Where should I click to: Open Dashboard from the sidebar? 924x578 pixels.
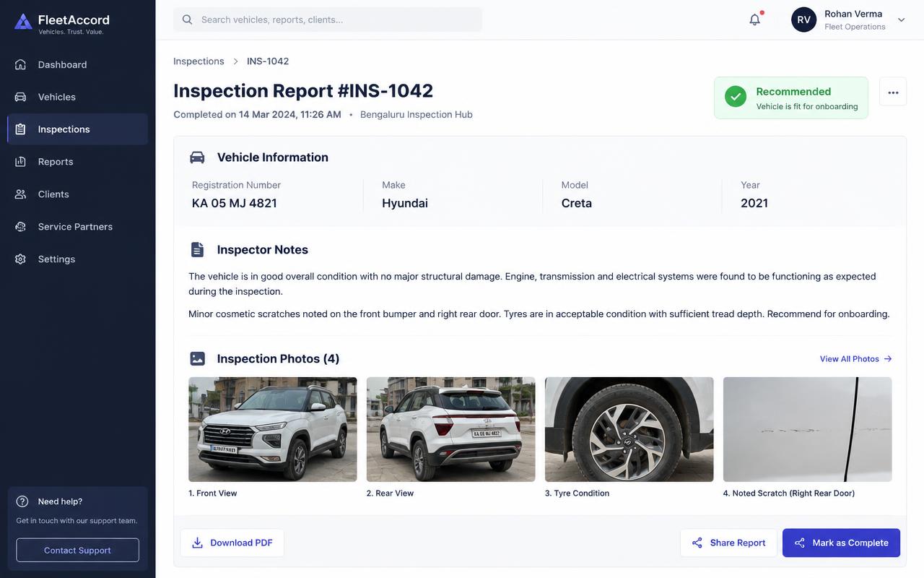pyautogui.click(x=78, y=64)
